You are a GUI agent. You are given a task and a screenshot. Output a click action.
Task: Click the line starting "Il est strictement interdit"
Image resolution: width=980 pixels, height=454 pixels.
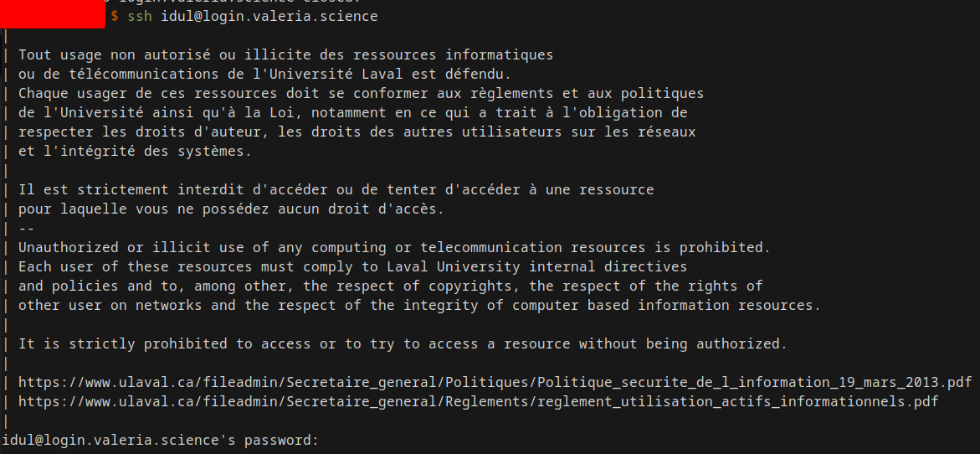(336, 190)
